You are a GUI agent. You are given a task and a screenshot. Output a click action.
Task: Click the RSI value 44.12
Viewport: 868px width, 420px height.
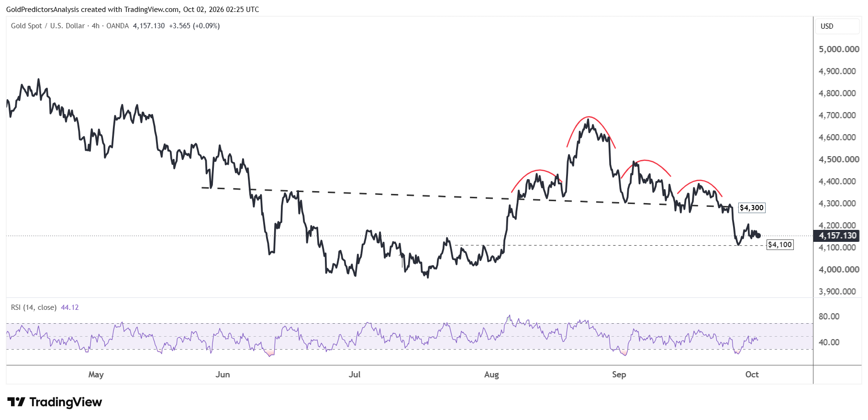pyautogui.click(x=70, y=307)
